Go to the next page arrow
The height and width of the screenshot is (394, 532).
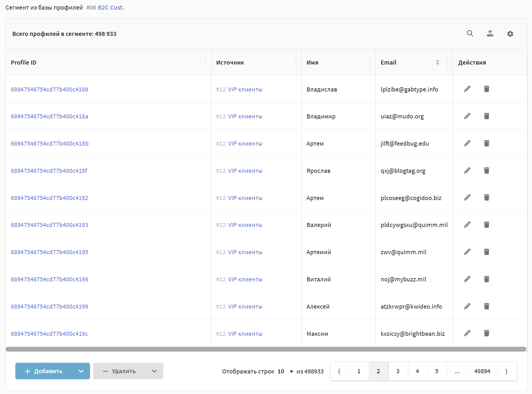tap(507, 371)
